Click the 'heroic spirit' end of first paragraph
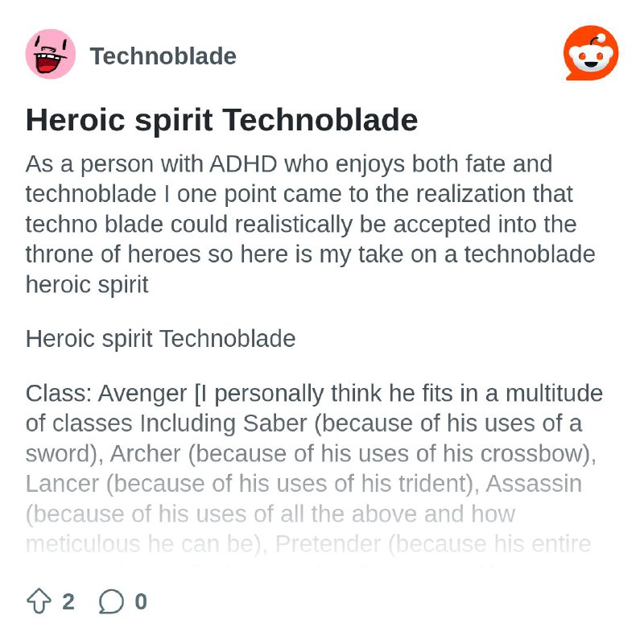Screen dimensions: 644x644 pyautogui.click(x=87, y=285)
